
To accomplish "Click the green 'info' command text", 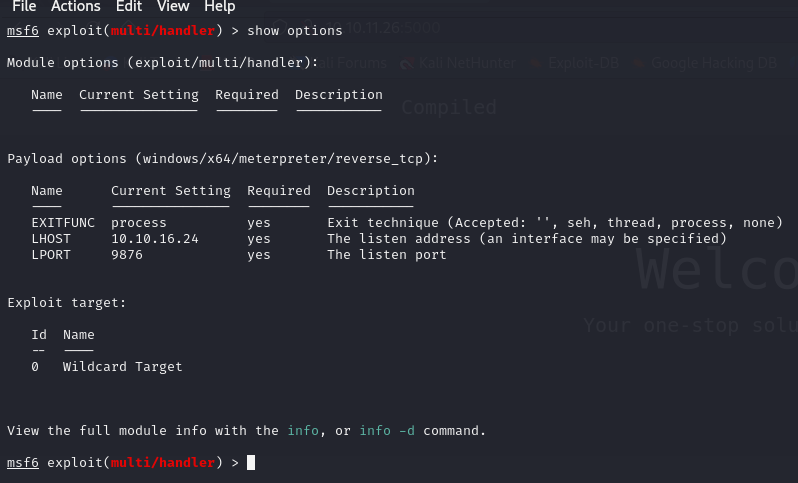I will [x=303, y=431].
